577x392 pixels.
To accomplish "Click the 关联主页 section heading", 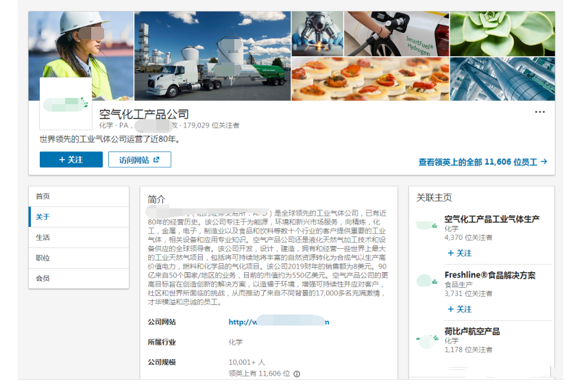I will [434, 197].
